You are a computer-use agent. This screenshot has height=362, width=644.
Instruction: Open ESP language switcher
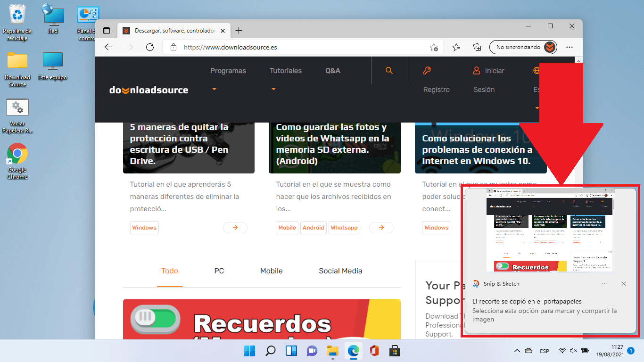(545, 351)
